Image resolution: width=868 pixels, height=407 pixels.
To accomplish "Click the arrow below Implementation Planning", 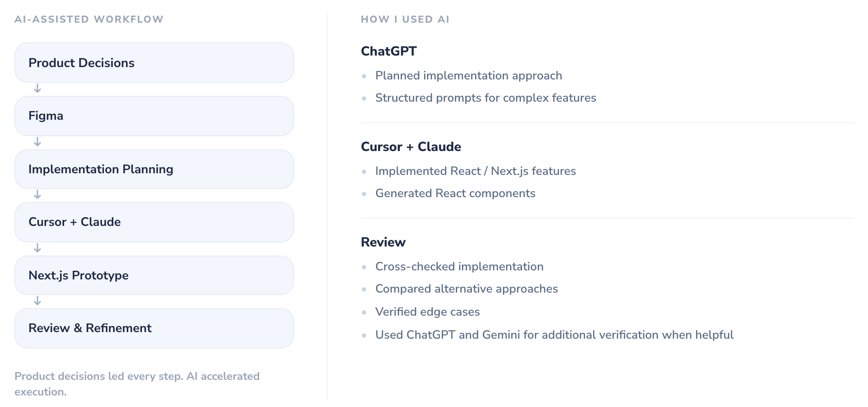I will click(37, 195).
